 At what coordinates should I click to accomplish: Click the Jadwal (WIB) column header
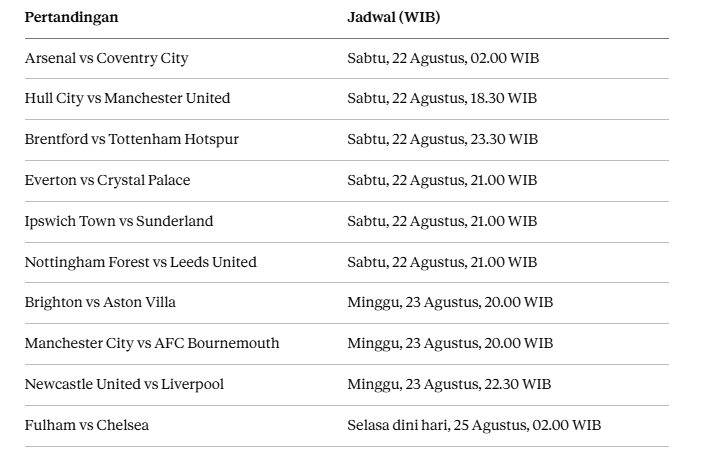coord(393,17)
